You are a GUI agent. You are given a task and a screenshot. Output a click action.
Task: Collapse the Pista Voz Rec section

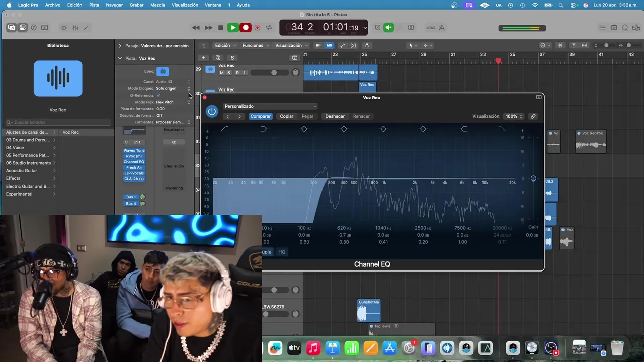[x=120, y=58]
